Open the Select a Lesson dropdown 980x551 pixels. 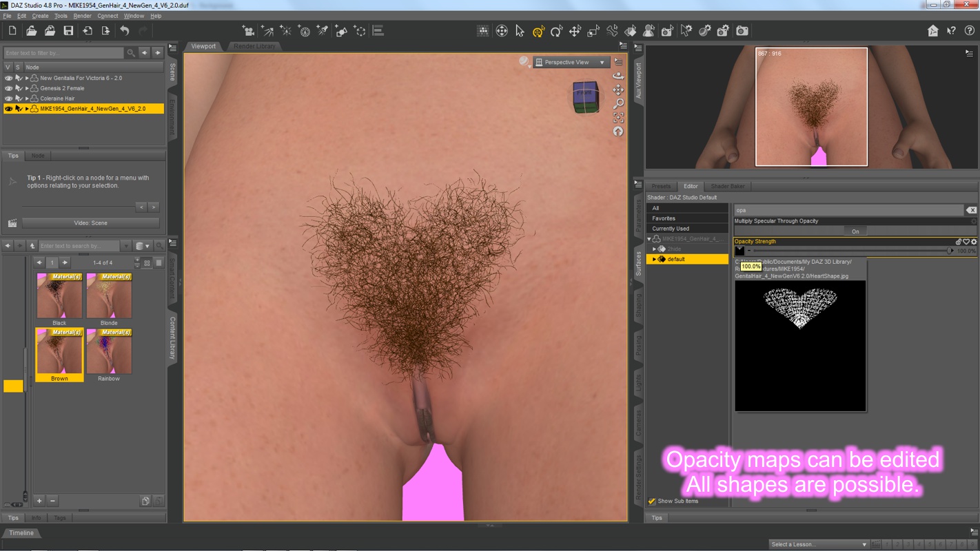tap(819, 544)
